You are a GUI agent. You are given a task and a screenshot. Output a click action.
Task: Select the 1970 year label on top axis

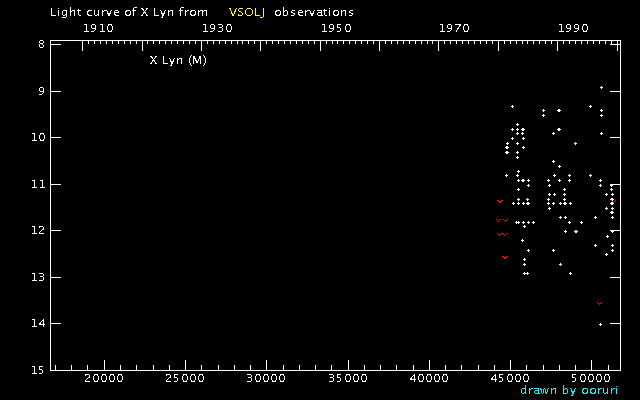point(455,27)
